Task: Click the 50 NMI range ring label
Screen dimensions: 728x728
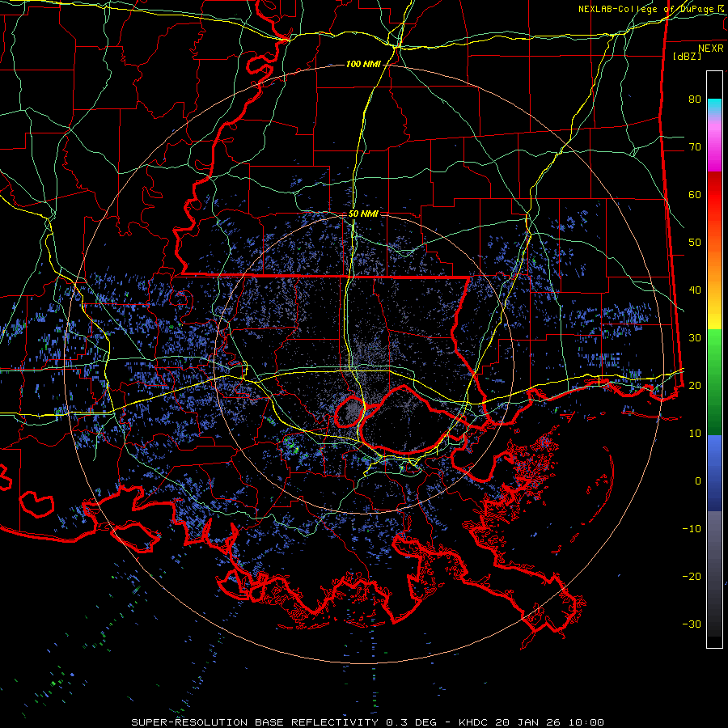Action: coord(363,214)
